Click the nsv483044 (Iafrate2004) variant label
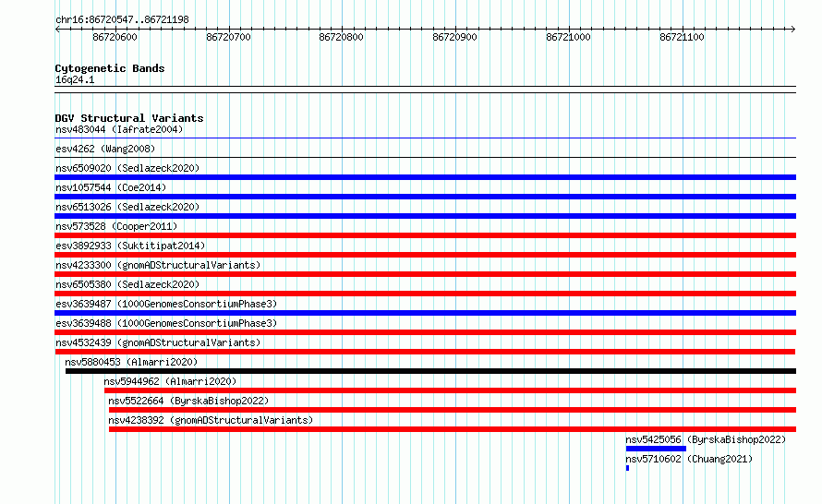Viewport: 822px width, 504px height. (x=119, y=129)
